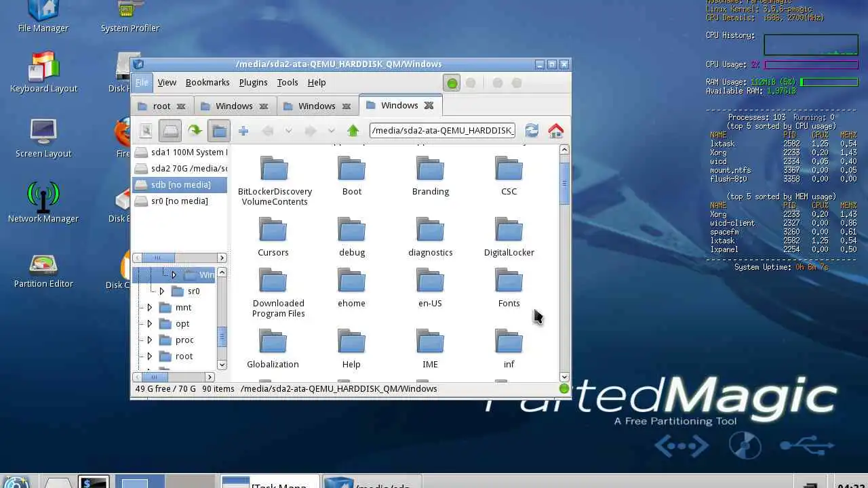This screenshot has height=488, width=868.
Task: Toggle the devices panel drive icon in toolbar
Action: (170, 131)
